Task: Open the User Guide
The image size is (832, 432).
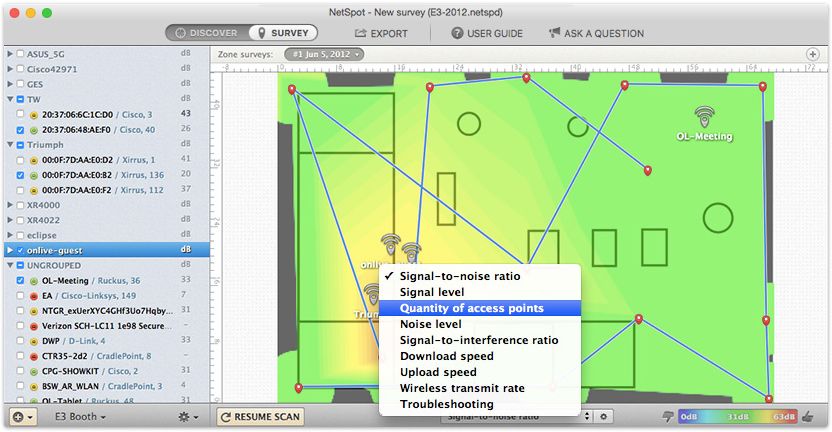Action: [487, 33]
